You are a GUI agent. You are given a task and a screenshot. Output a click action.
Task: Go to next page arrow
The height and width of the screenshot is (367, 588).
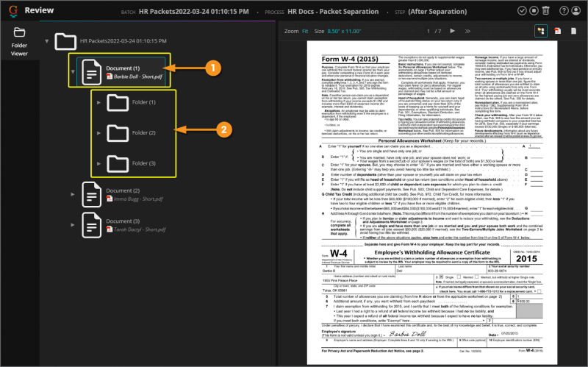pos(452,31)
